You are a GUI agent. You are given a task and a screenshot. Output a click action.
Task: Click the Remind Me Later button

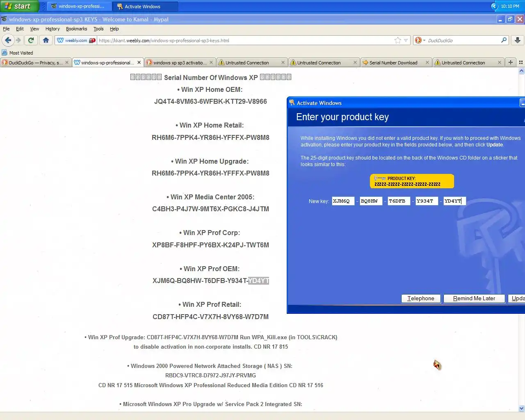point(474,299)
